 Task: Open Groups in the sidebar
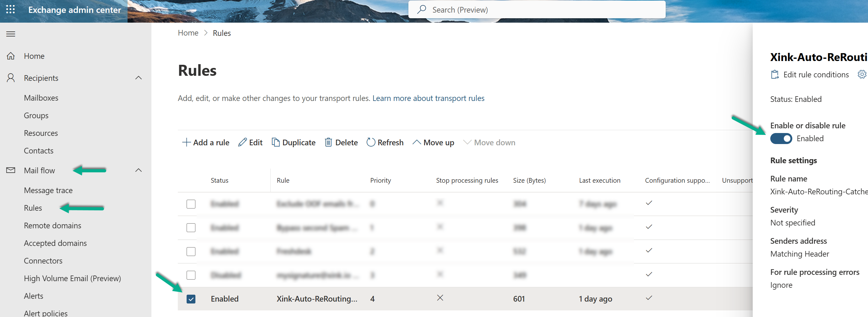click(x=36, y=115)
